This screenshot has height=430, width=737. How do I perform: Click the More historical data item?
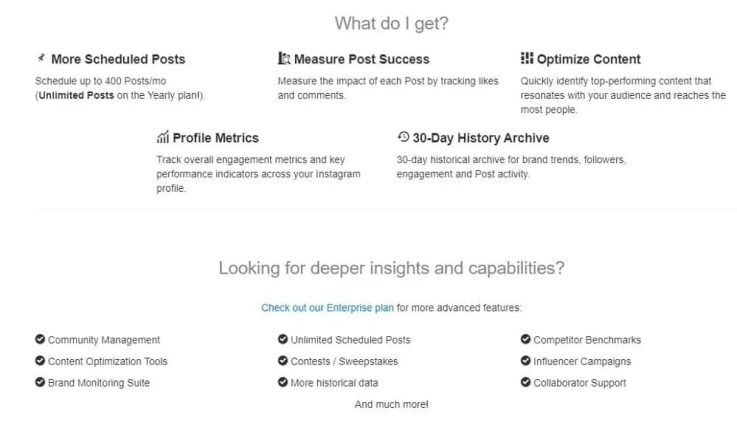(x=334, y=383)
